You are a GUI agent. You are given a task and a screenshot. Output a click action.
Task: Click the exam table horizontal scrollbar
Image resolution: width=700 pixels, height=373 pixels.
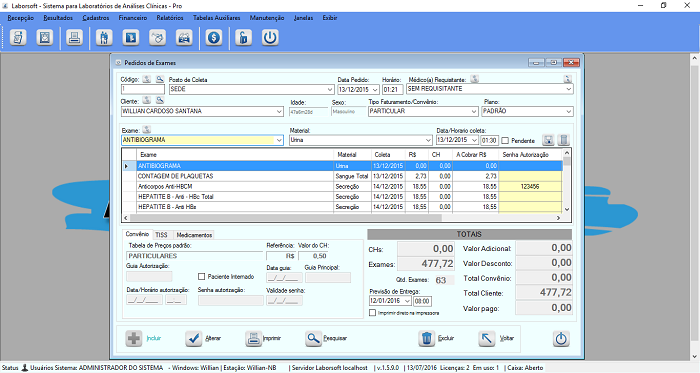click(342, 218)
